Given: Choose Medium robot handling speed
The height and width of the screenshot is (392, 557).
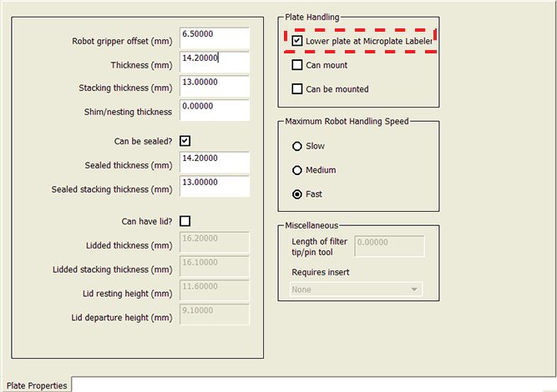Looking at the screenshot, I should click(x=296, y=170).
